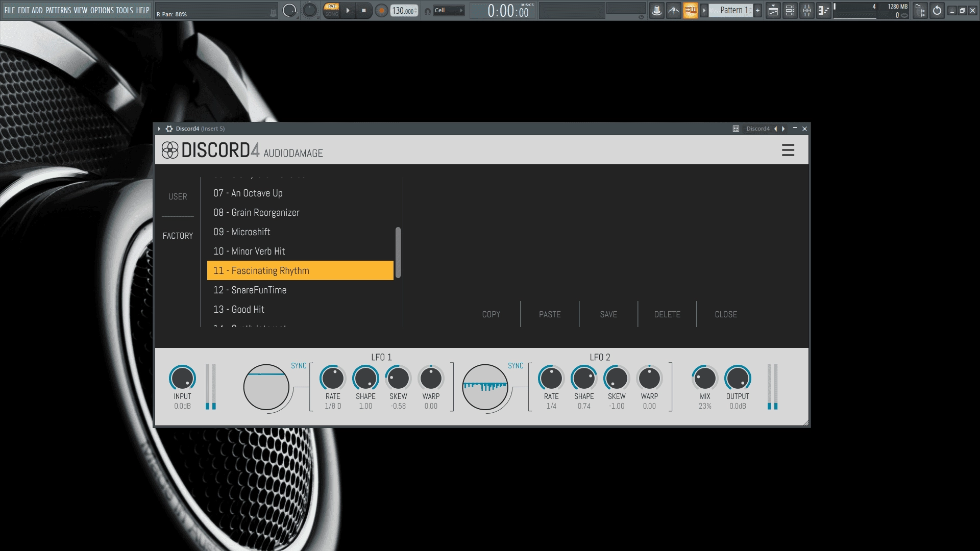Open the PATTERNS menu

58,10
